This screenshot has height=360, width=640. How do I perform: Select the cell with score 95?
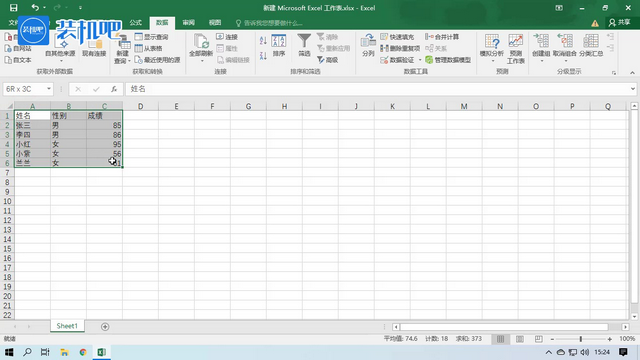tap(104, 144)
